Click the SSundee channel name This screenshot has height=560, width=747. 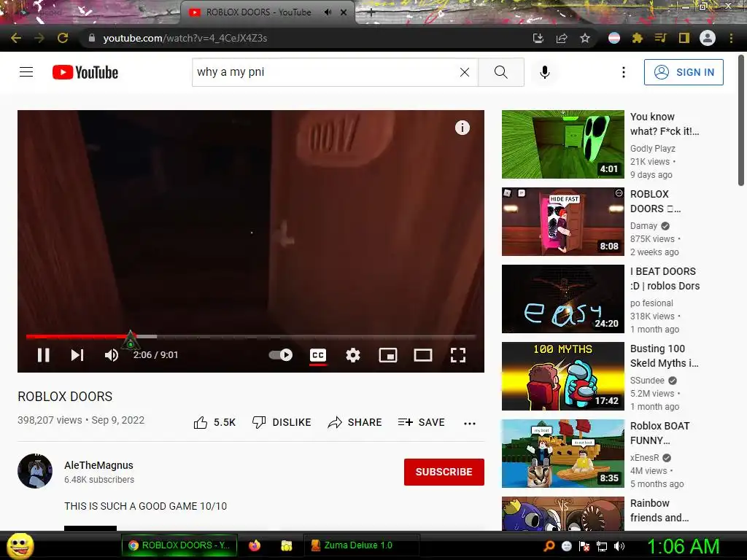pyautogui.click(x=647, y=381)
